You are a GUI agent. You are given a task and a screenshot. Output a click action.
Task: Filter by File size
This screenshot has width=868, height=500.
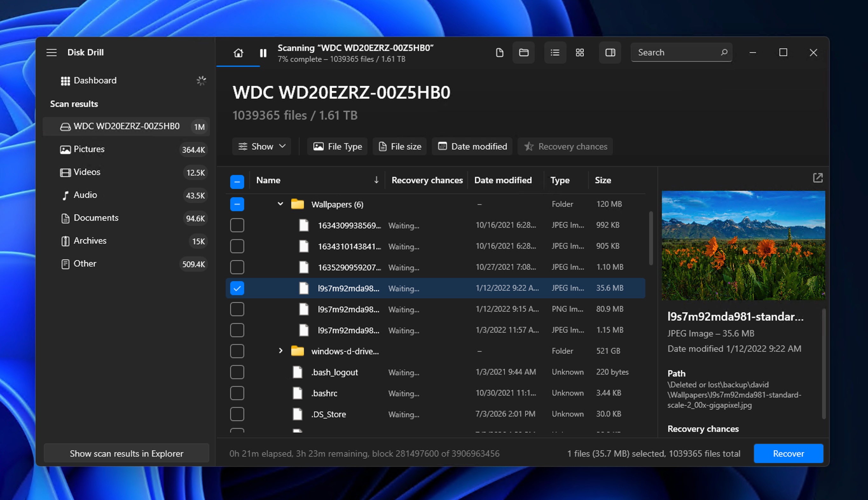(x=400, y=147)
